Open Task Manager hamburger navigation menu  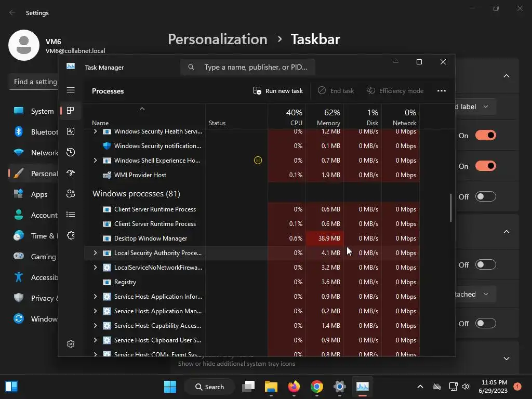[x=71, y=90]
